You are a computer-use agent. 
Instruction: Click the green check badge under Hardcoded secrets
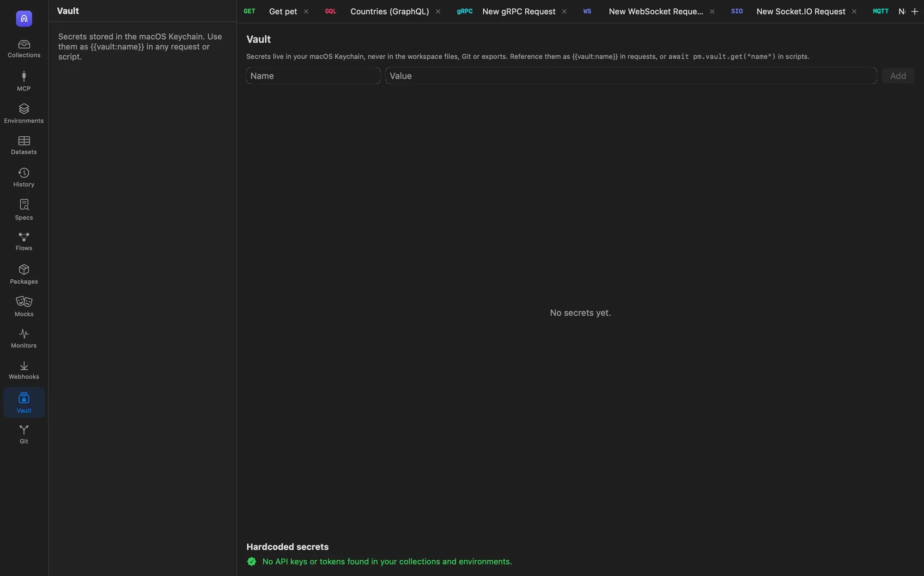252,562
